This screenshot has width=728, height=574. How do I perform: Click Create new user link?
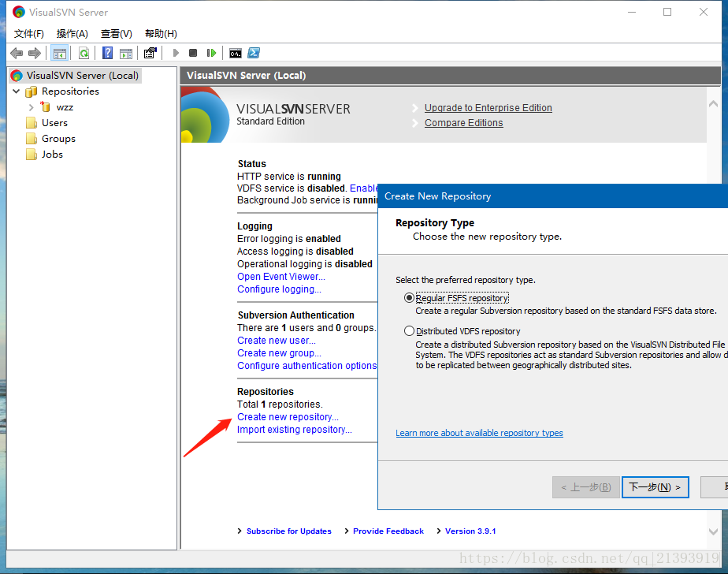click(277, 340)
